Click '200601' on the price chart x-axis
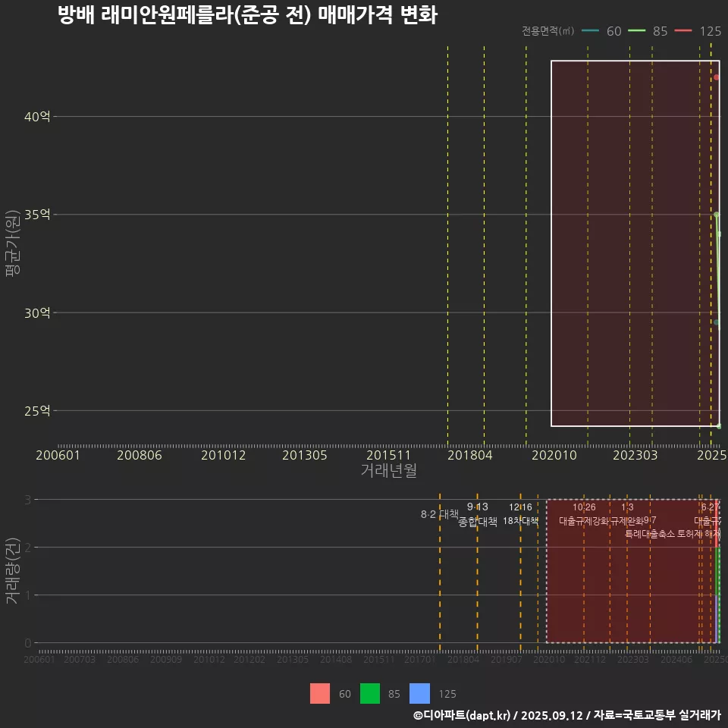Screen dimensions: 728x728 58,455
